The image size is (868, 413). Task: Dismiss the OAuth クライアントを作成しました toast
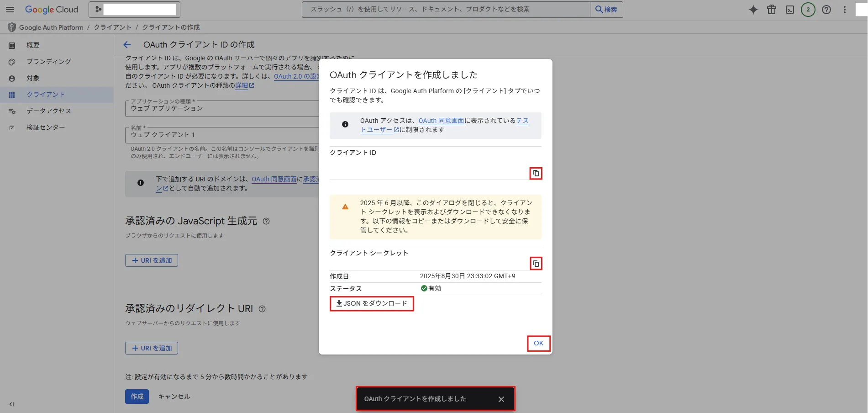[x=501, y=399]
